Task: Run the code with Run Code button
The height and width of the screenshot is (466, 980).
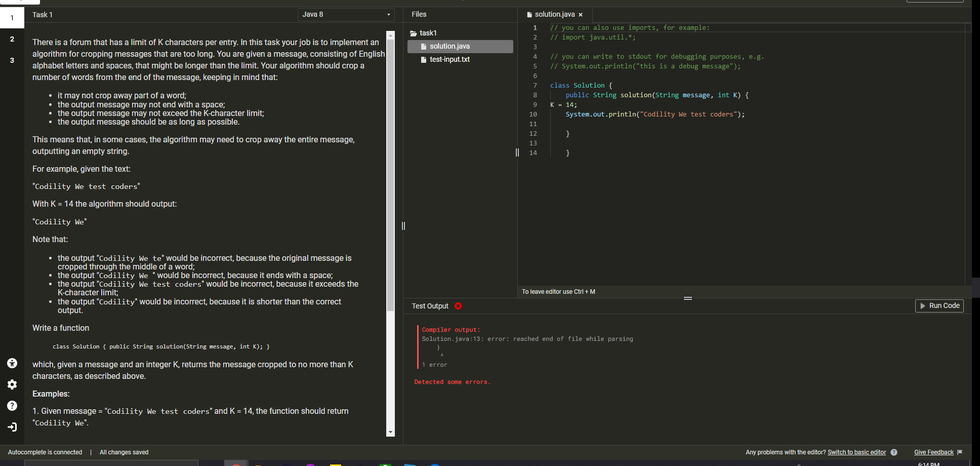Action: tap(940, 306)
